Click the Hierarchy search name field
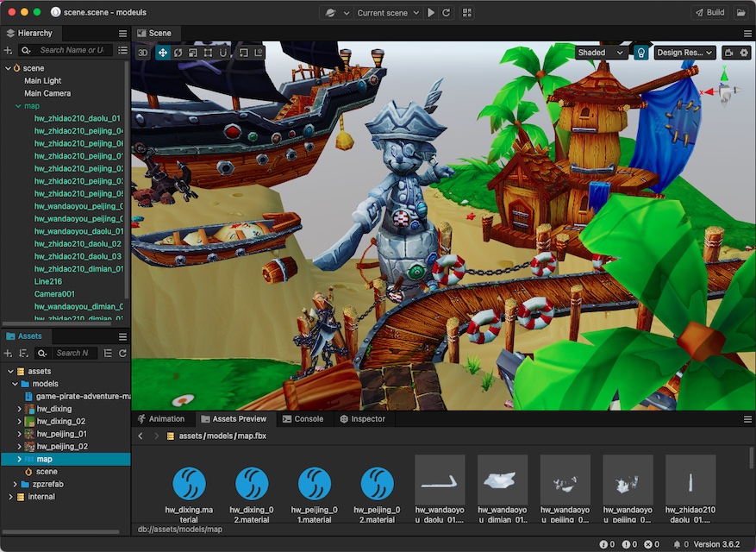756x552 pixels. (x=72, y=50)
